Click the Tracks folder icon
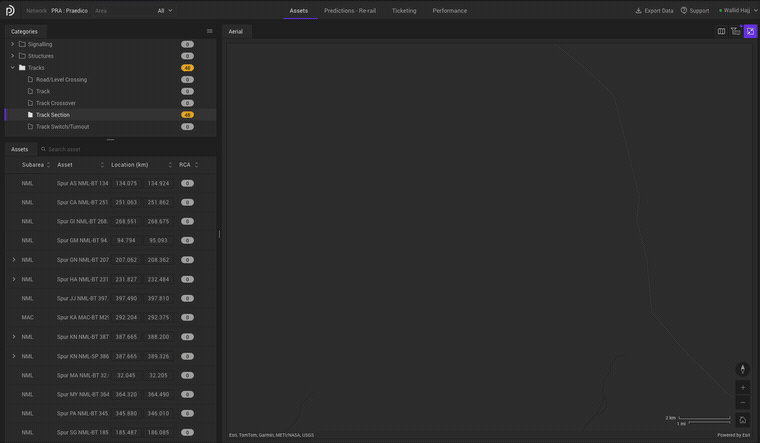This screenshot has height=443, width=760. coord(22,67)
